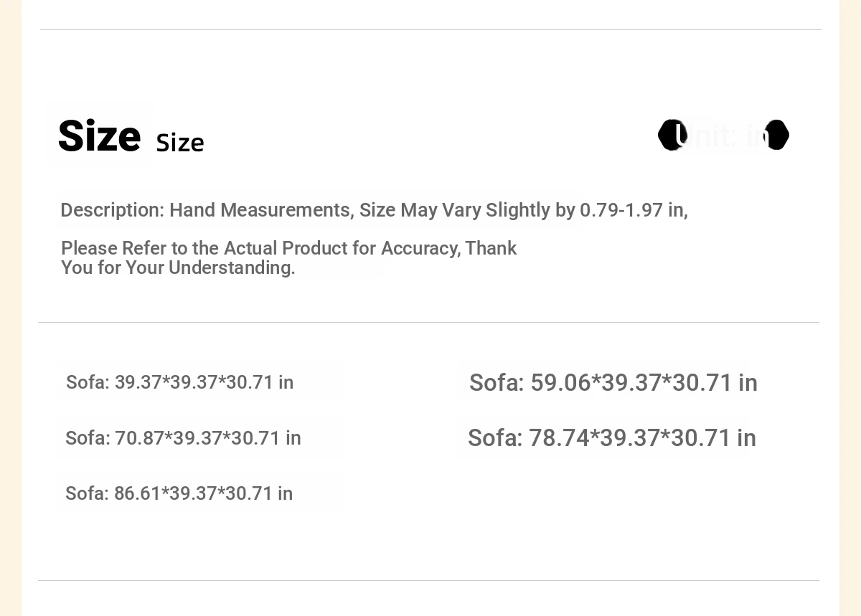Image resolution: width=861 pixels, height=616 pixels.
Task: Choose Sofa: 70.87*39.37*30.71 in size
Action: click(x=183, y=438)
